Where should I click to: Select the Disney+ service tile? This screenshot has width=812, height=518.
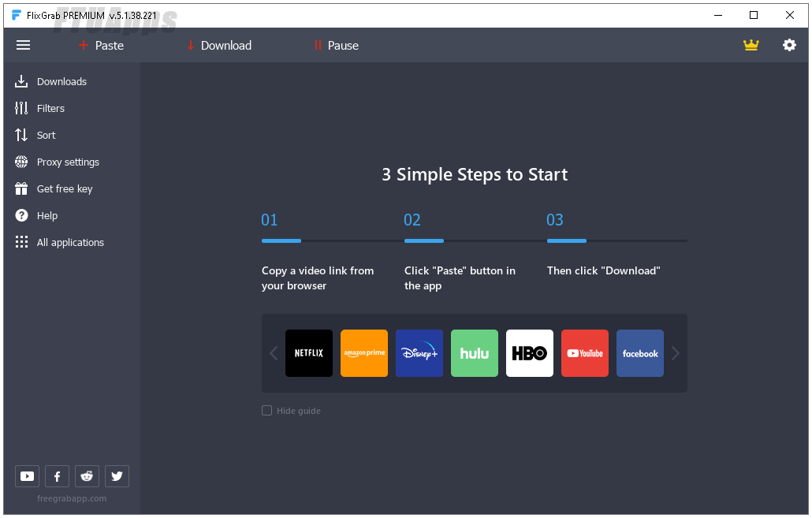click(x=419, y=353)
